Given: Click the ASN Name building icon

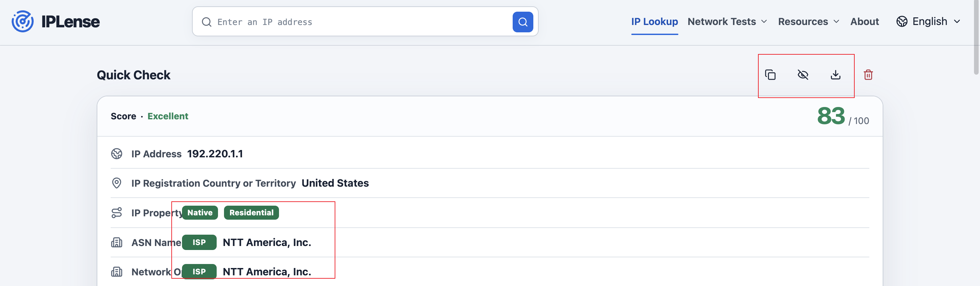Looking at the screenshot, I should tap(117, 242).
